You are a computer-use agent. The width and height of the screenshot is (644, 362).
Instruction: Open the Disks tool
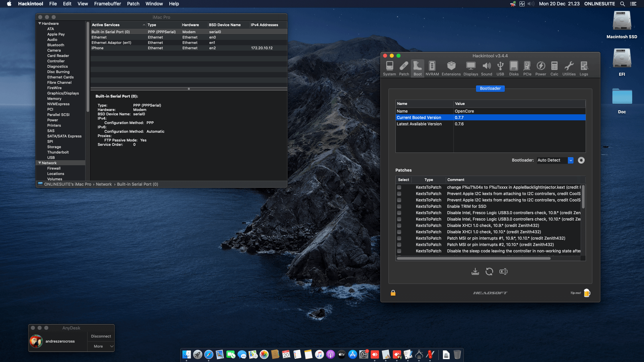coord(514,68)
